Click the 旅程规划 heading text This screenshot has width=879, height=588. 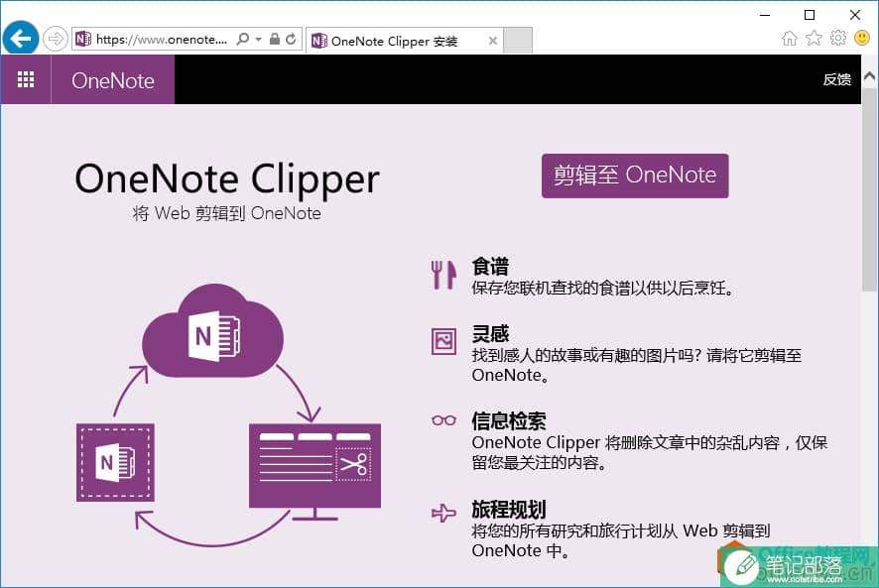[509, 510]
